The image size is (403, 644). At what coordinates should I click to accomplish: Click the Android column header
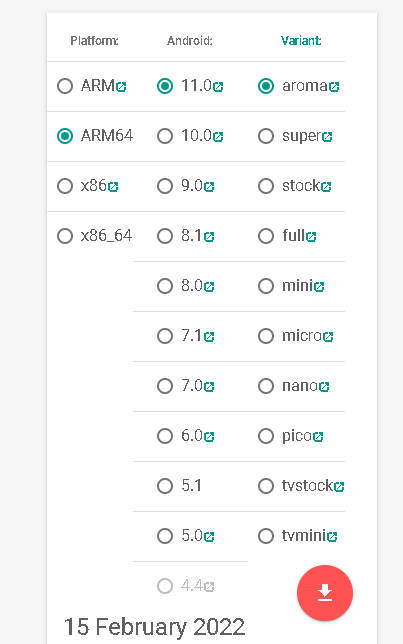click(190, 41)
